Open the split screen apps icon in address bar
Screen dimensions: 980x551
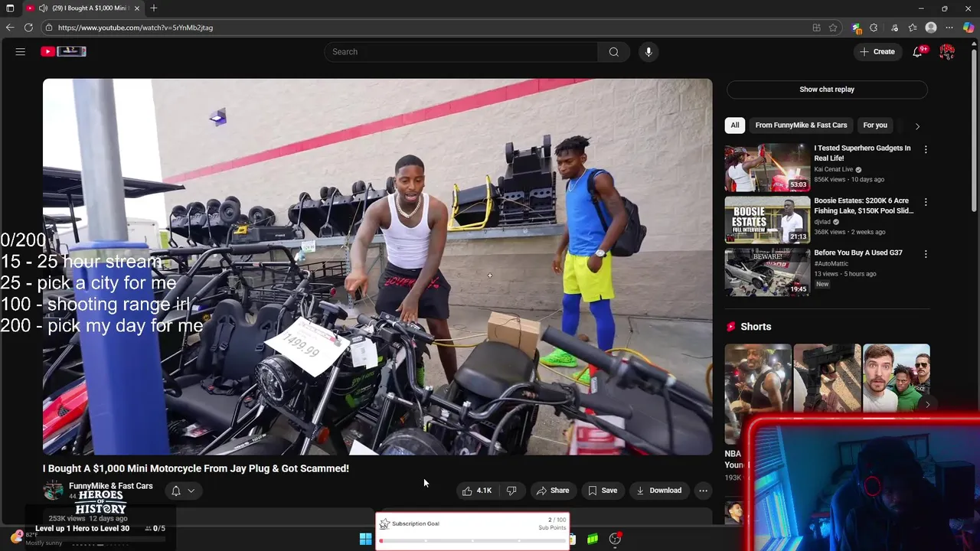click(816, 28)
